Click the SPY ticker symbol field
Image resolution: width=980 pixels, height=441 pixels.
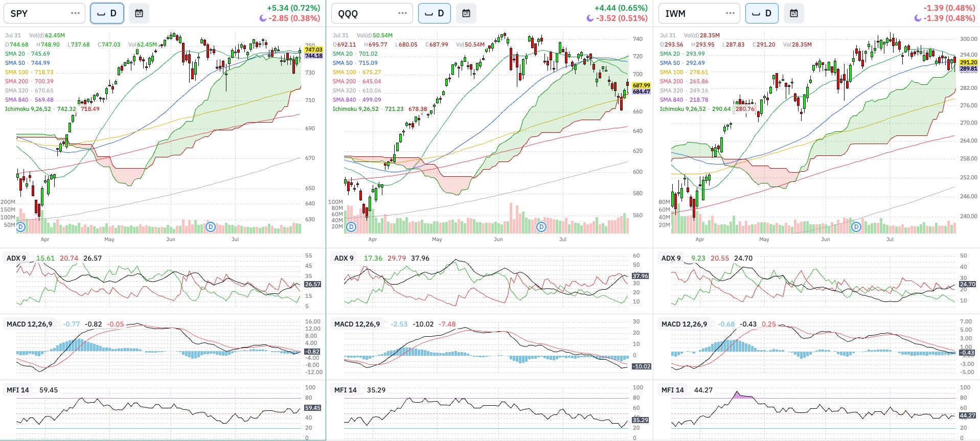click(x=44, y=13)
